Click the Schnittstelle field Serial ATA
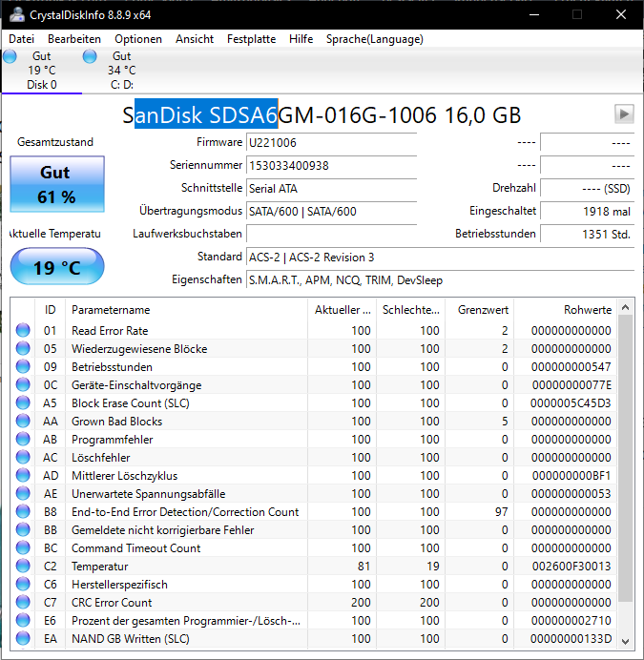The width and height of the screenshot is (644, 660). 331,188
